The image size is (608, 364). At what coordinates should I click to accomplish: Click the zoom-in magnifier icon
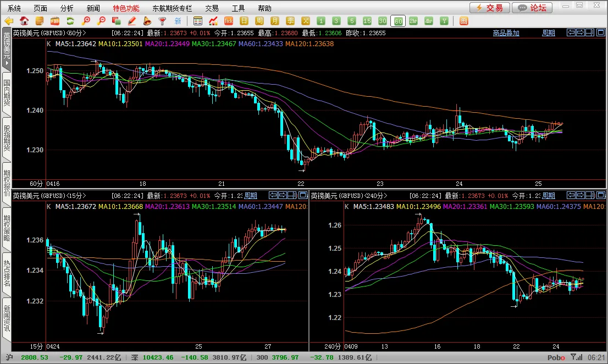point(86,21)
